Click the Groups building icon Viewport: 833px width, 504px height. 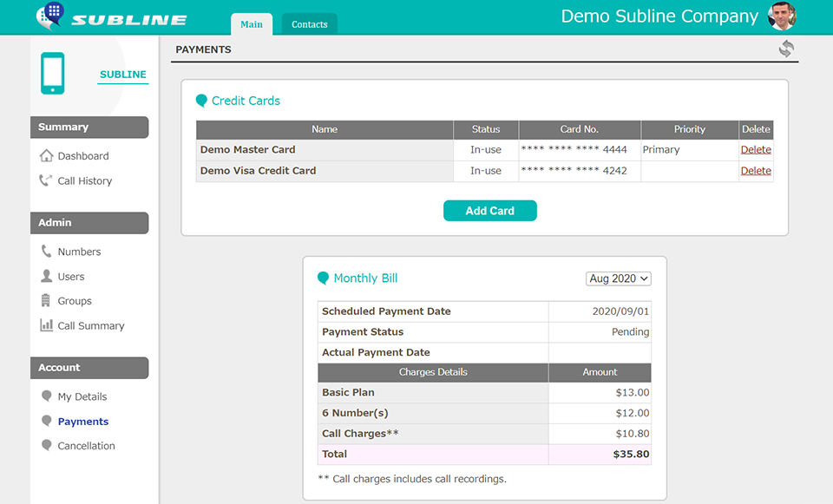pyautogui.click(x=47, y=301)
